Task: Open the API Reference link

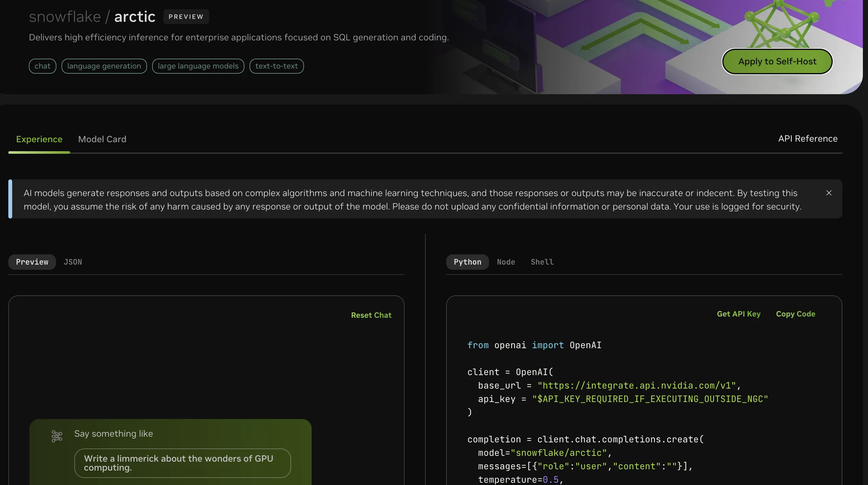Action: coord(808,138)
